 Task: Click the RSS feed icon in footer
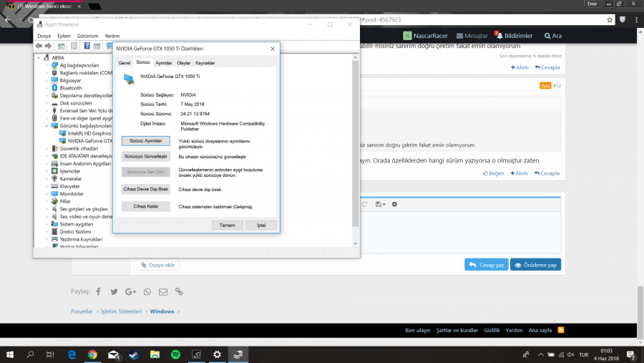point(561,329)
